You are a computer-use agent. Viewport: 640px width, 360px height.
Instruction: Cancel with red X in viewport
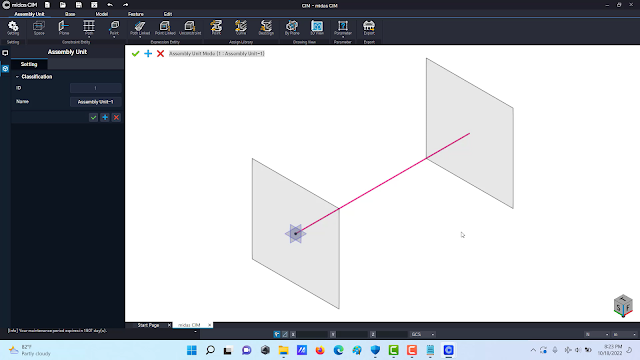(160, 53)
